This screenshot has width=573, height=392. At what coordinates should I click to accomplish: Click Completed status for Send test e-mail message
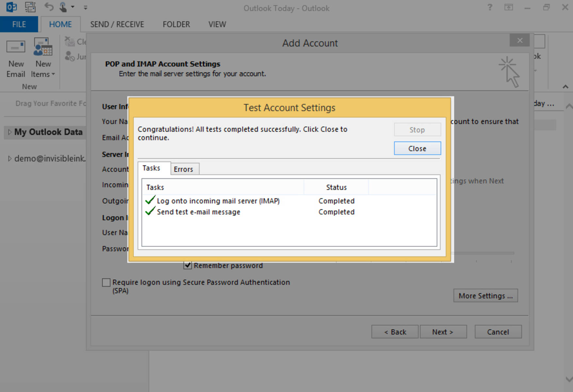336,212
